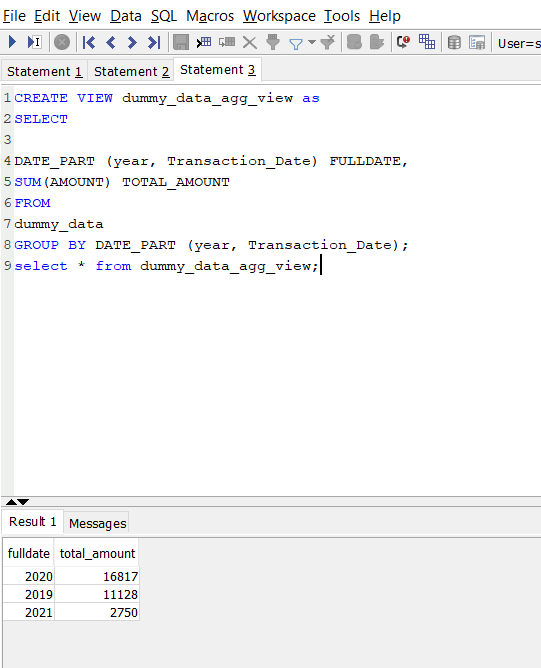Open the Macros menu
541x668 pixels.
(210, 16)
